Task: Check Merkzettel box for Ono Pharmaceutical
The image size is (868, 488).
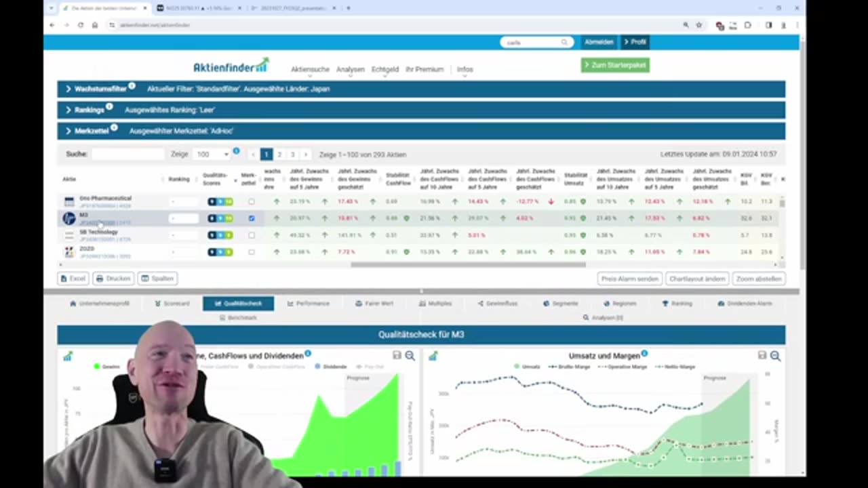Action: [252, 201]
